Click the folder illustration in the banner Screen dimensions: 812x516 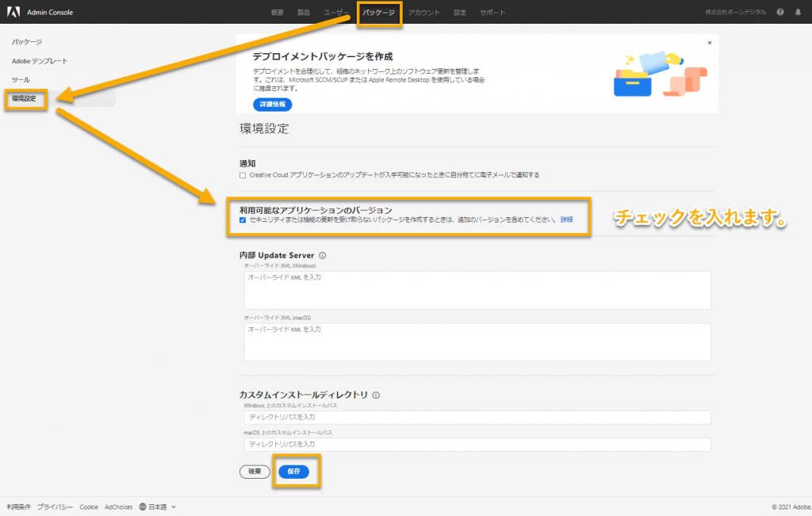pos(660,74)
